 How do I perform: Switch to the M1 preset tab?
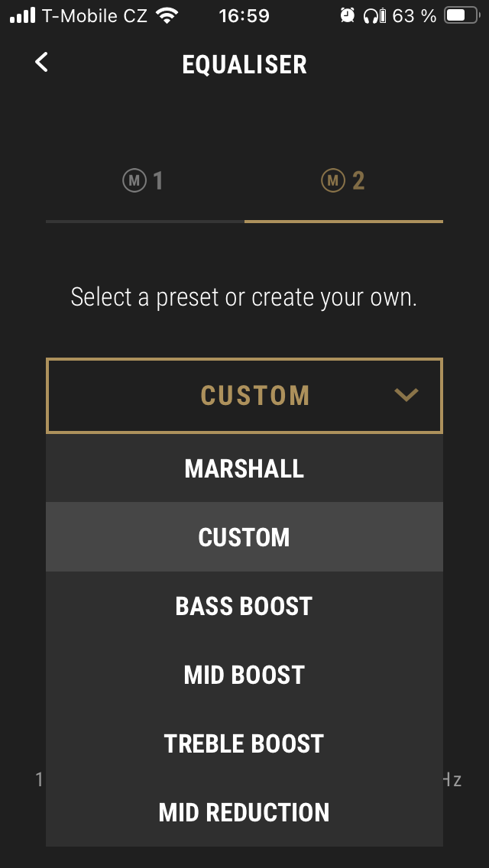click(144, 181)
